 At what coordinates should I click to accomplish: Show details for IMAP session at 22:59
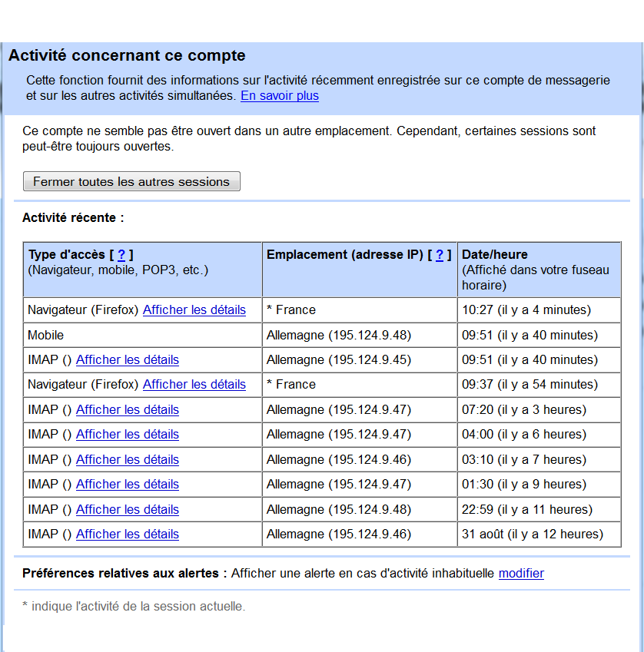(x=128, y=509)
